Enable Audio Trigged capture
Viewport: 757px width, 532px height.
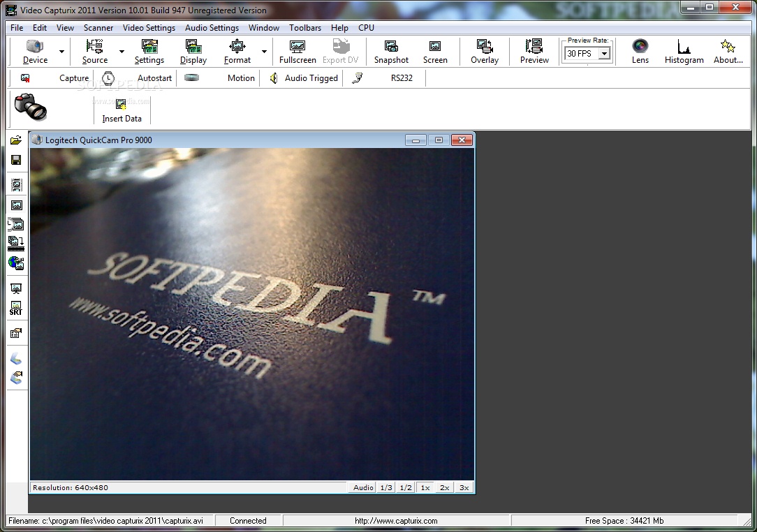pyautogui.click(x=302, y=77)
